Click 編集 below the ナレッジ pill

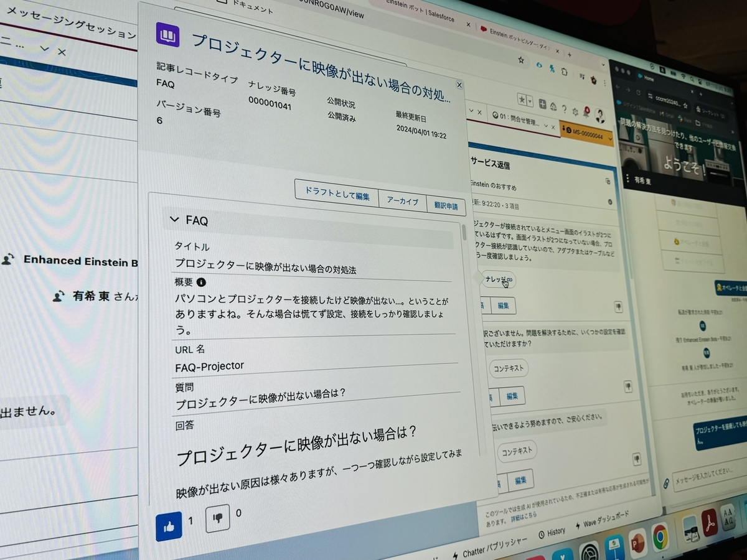pyautogui.click(x=504, y=306)
